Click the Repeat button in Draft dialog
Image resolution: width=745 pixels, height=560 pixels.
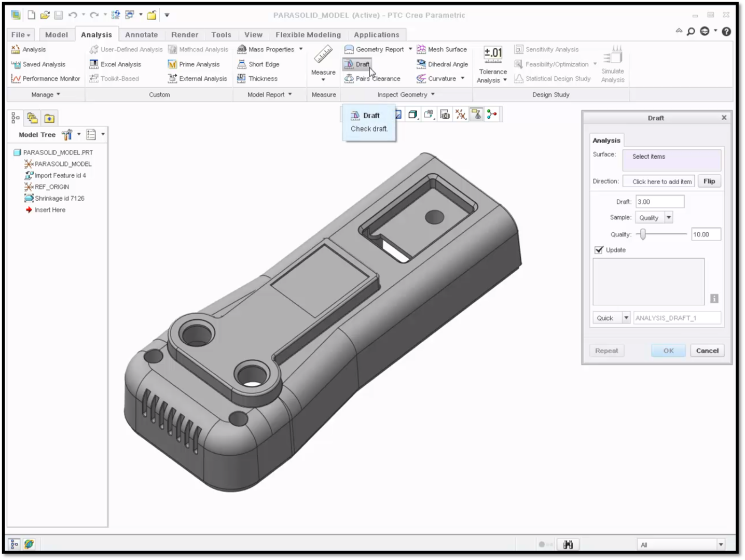[606, 351]
